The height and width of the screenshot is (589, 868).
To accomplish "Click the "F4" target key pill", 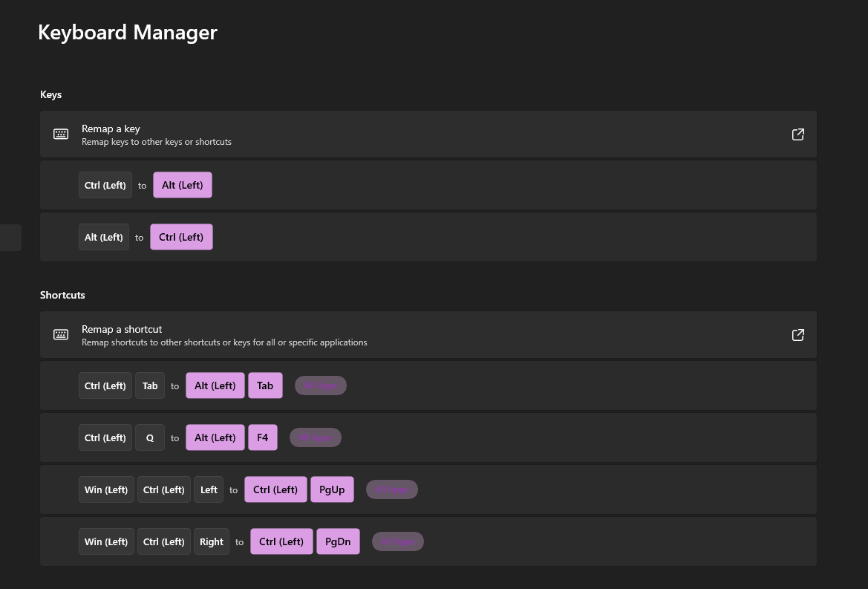I will point(262,437).
